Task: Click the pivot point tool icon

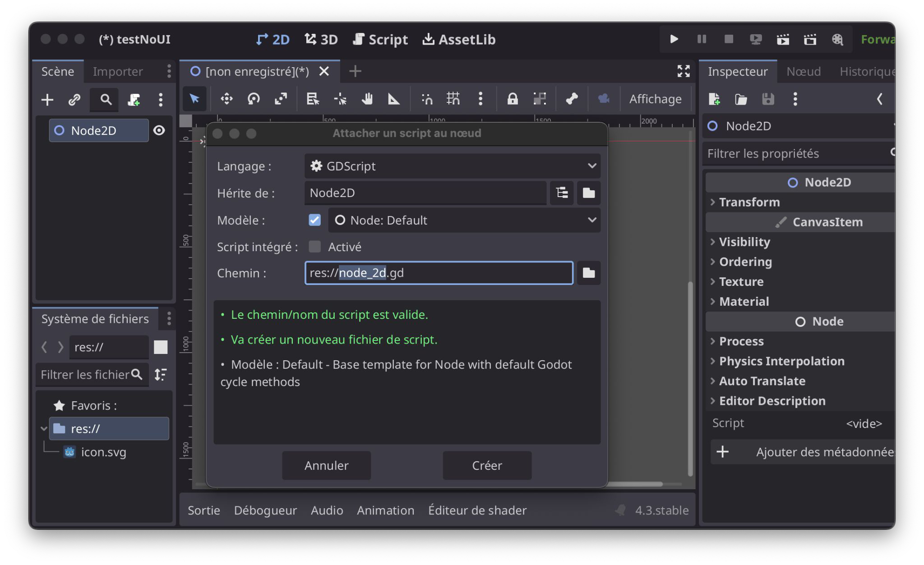Action: coord(340,99)
